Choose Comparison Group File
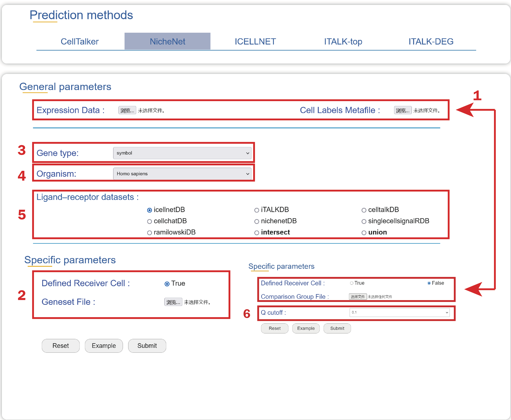511x420 pixels. click(x=357, y=297)
